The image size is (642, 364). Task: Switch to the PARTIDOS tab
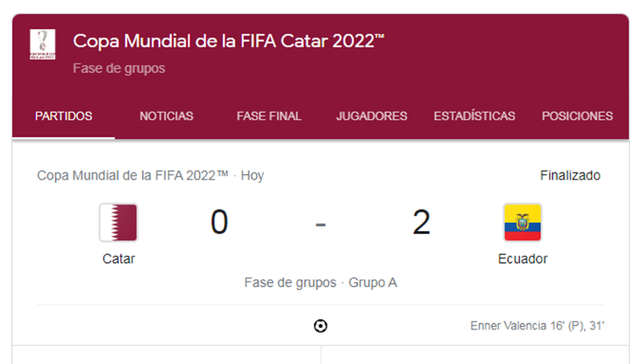(63, 116)
